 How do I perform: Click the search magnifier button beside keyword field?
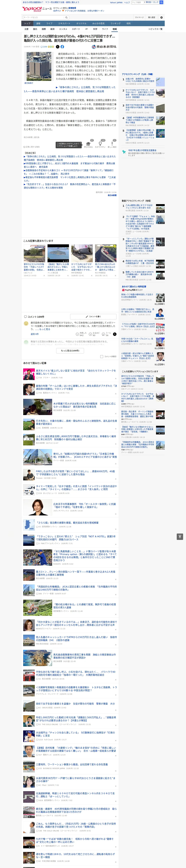(66, 18)
